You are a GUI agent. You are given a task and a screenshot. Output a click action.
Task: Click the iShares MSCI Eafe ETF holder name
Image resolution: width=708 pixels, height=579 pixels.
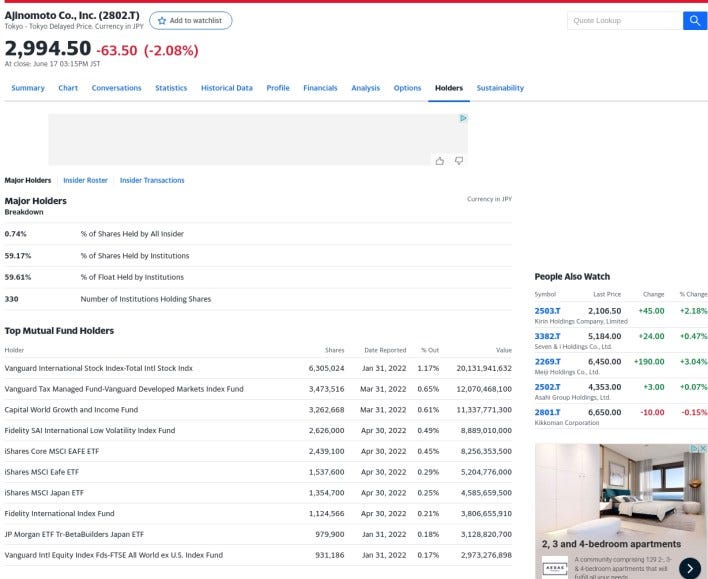click(42, 472)
